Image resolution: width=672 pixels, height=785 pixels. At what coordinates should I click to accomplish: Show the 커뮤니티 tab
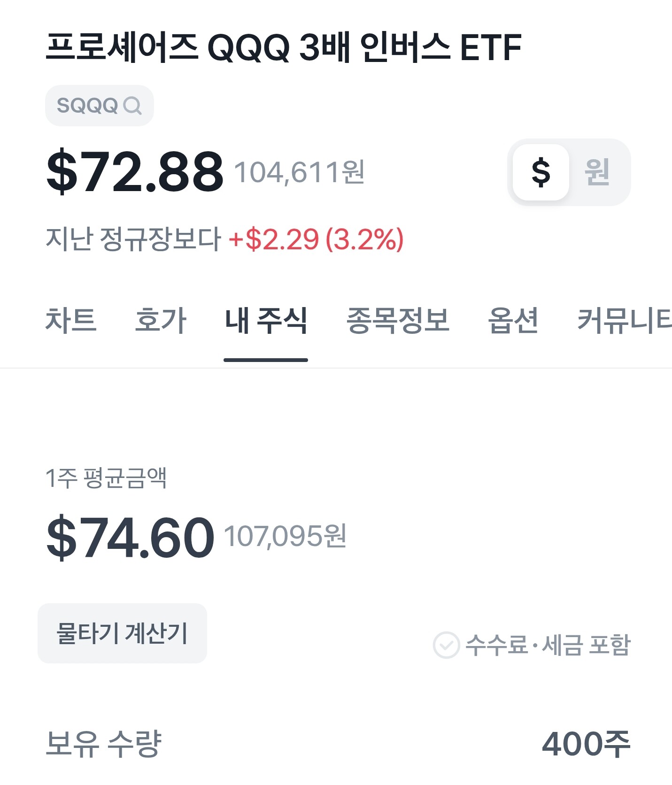(624, 321)
